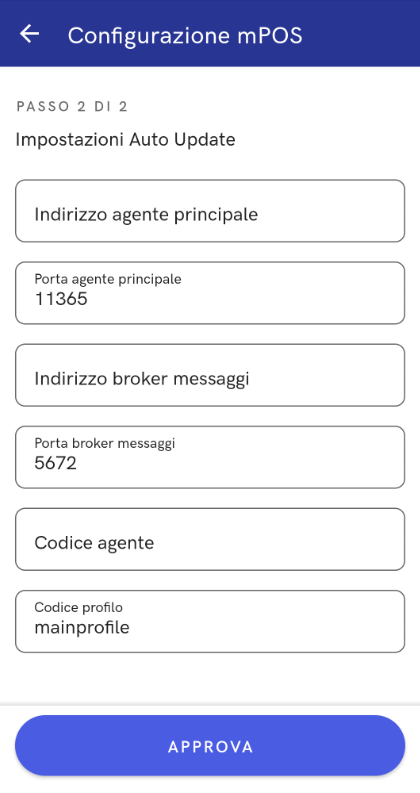Focus the Porta agente principale input box
The height and width of the screenshot is (793, 420).
click(x=210, y=293)
